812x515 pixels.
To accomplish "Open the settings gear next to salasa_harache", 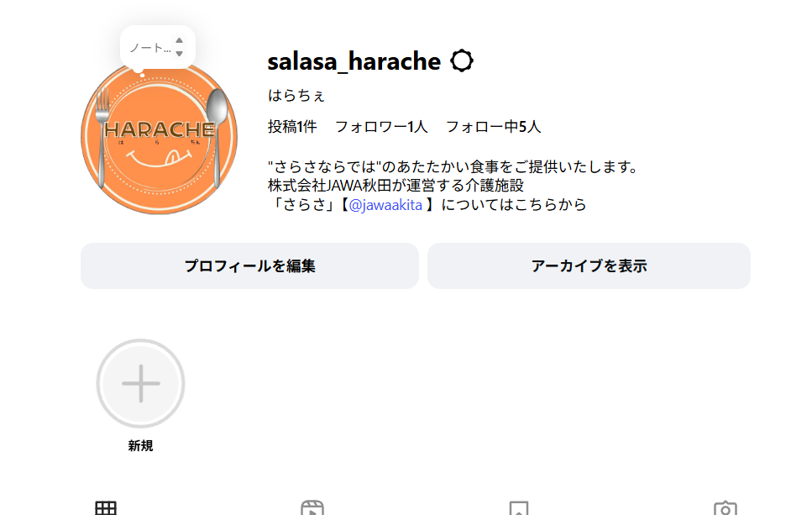I will [461, 60].
